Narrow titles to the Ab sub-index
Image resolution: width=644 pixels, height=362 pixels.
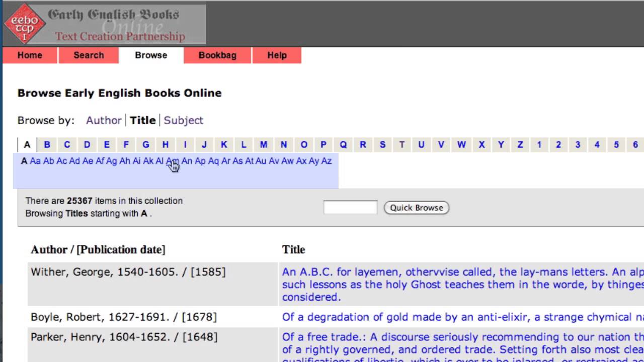(x=48, y=161)
